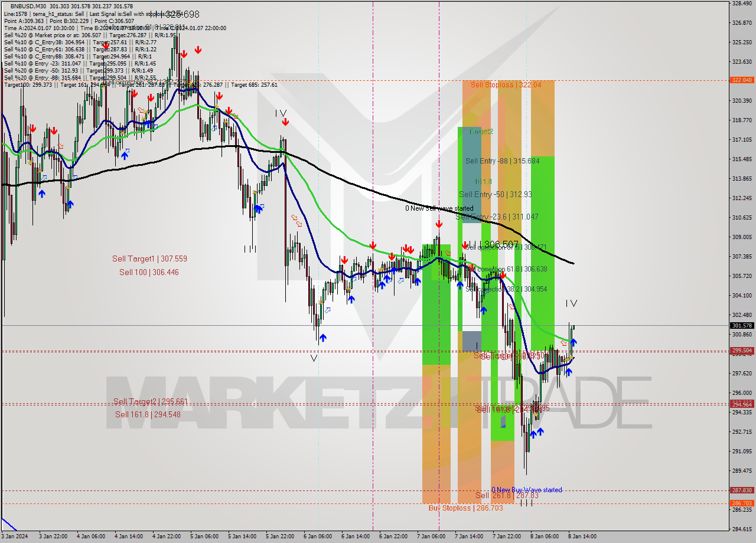Select the 'Sell 261.8 | 287.83' label
The height and width of the screenshot is (543, 756).
point(507,496)
